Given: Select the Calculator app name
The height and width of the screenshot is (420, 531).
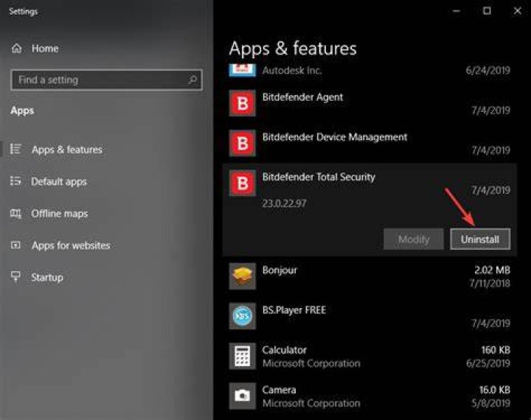Looking at the screenshot, I should point(284,350).
